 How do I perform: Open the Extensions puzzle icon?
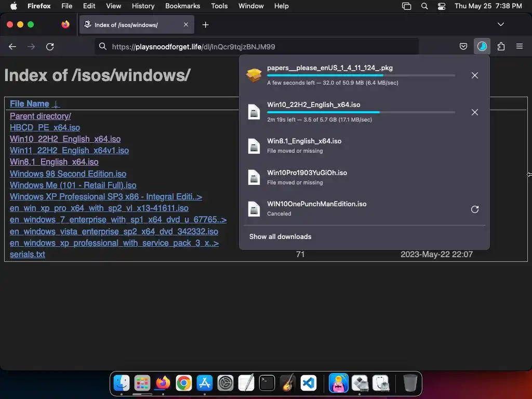(x=501, y=46)
